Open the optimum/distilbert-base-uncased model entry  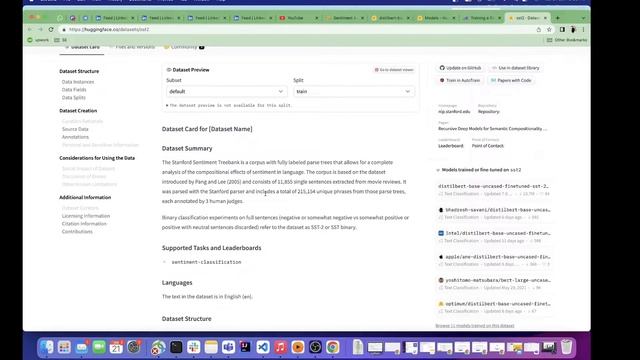(x=495, y=307)
